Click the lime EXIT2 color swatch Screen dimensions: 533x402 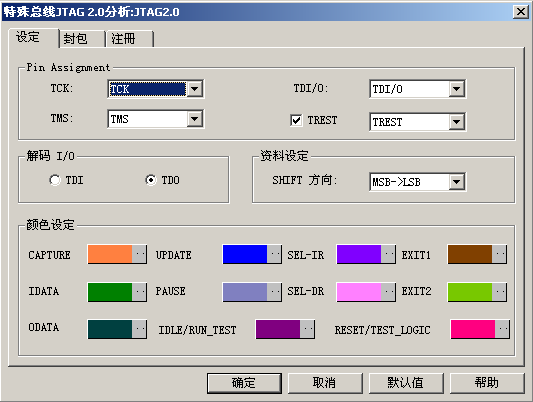470,292
